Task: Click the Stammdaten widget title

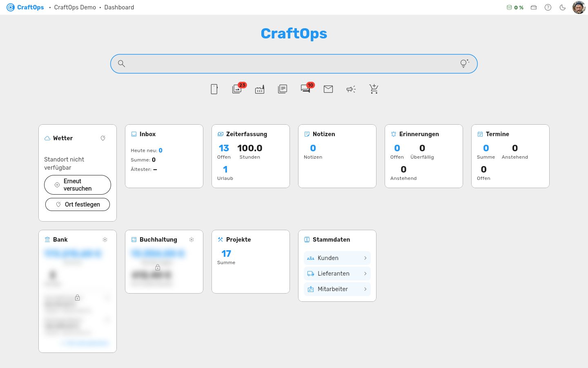Action: [x=331, y=240]
